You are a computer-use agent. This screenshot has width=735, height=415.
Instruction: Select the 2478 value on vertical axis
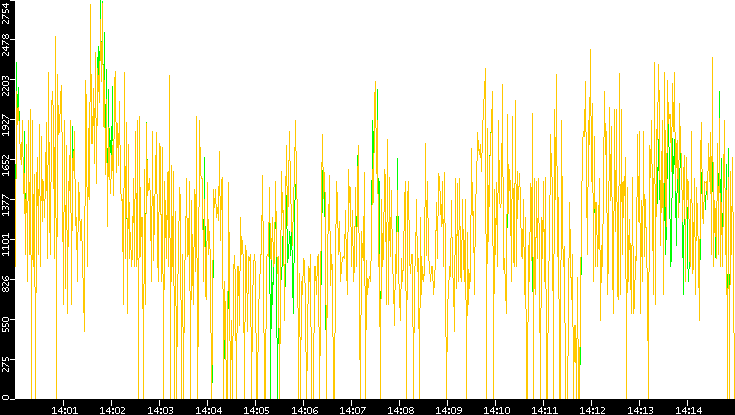tap(6, 45)
